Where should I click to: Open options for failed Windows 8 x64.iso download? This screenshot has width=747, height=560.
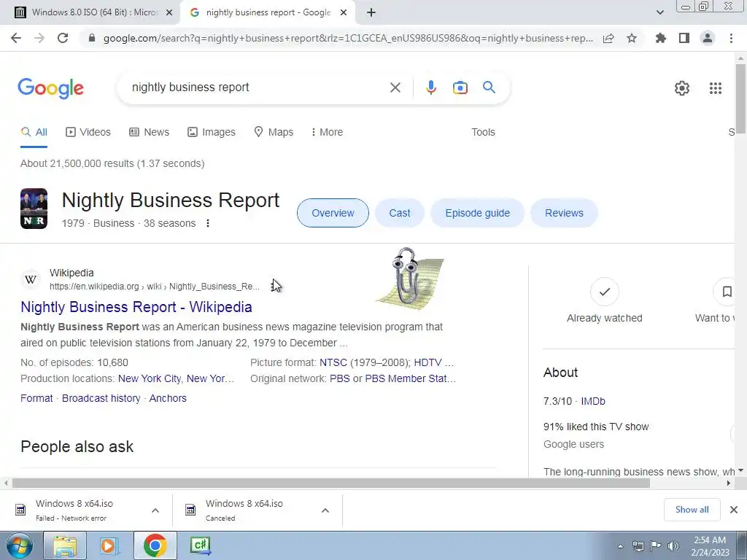coord(155,510)
